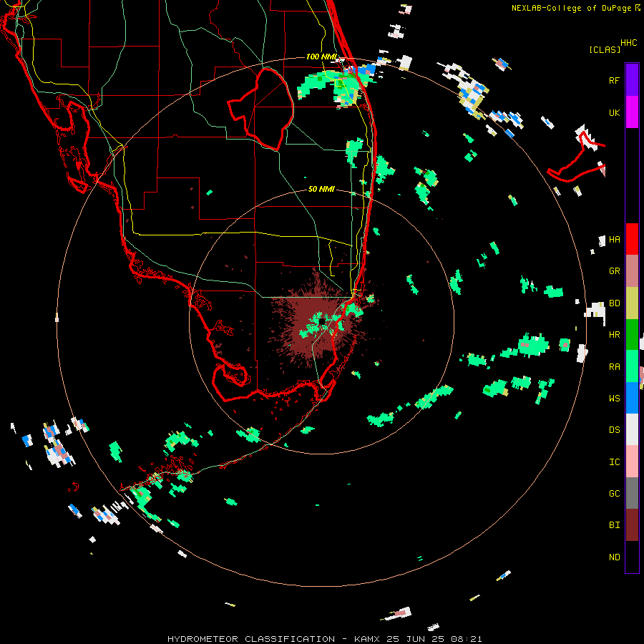Pick the white DS legend swatch
Screen dimensions: 644x644
coord(632,429)
